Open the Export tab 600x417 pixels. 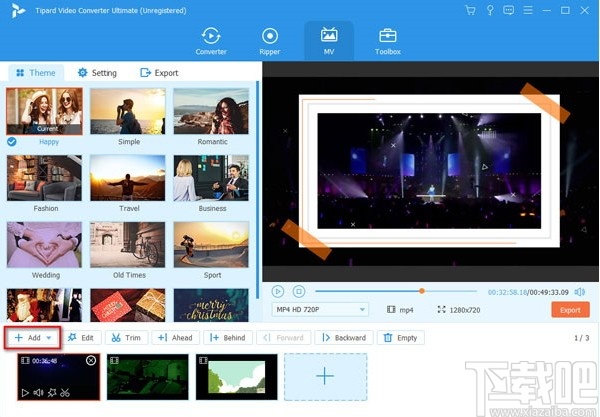[159, 73]
